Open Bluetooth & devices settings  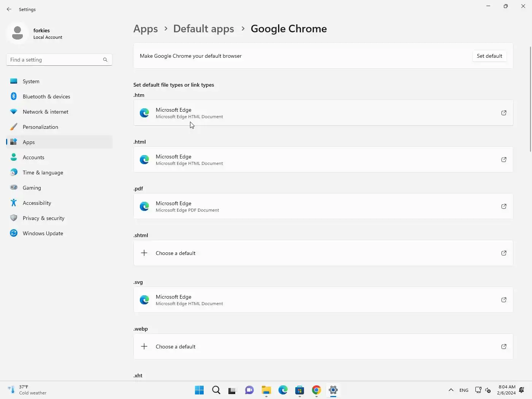tap(59, 97)
